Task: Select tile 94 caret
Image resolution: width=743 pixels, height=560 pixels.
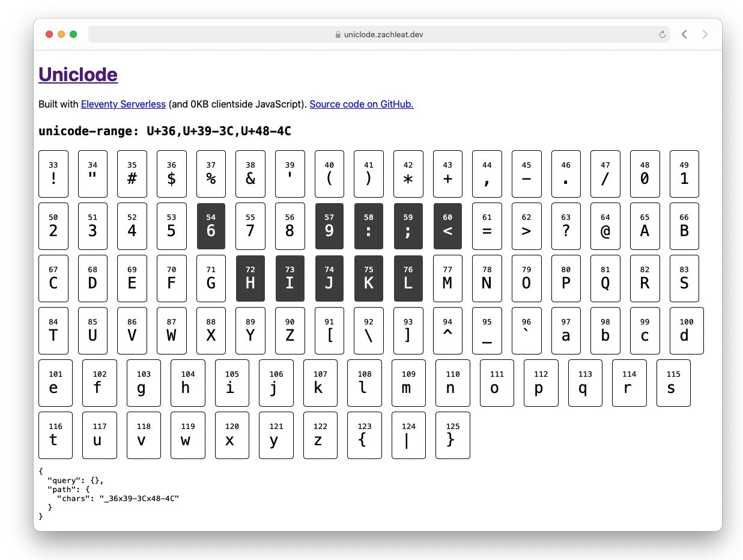Action: pyautogui.click(x=447, y=330)
